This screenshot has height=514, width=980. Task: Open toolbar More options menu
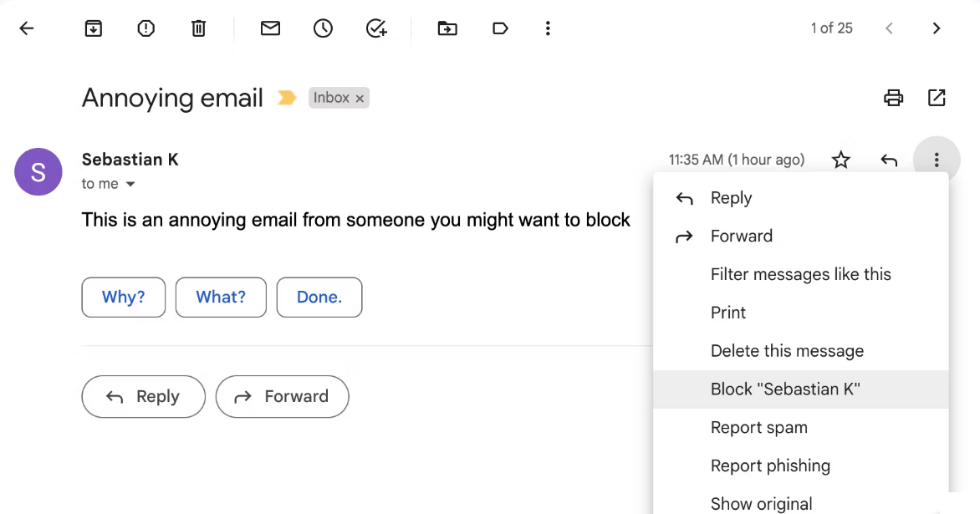click(x=548, y=28)
